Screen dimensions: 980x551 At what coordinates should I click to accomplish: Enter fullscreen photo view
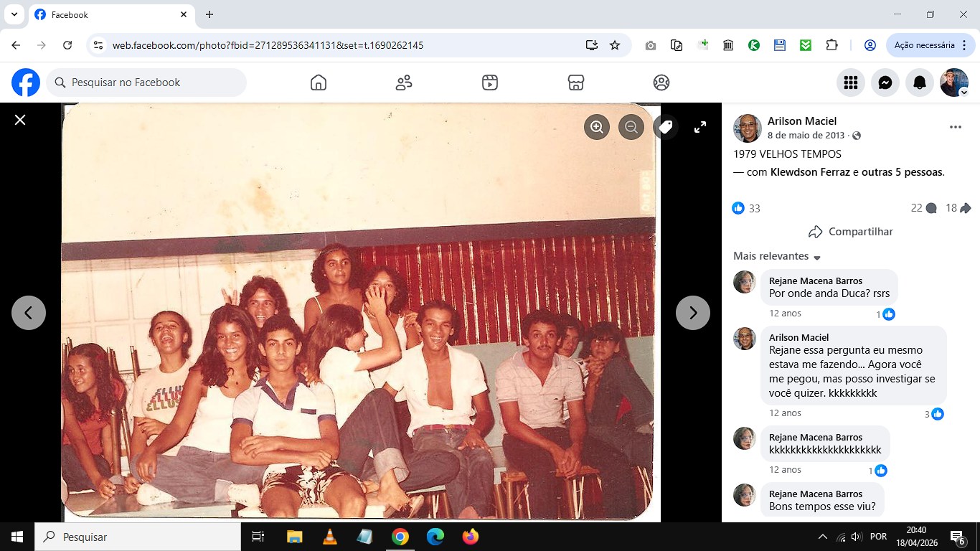click(700, 127)
